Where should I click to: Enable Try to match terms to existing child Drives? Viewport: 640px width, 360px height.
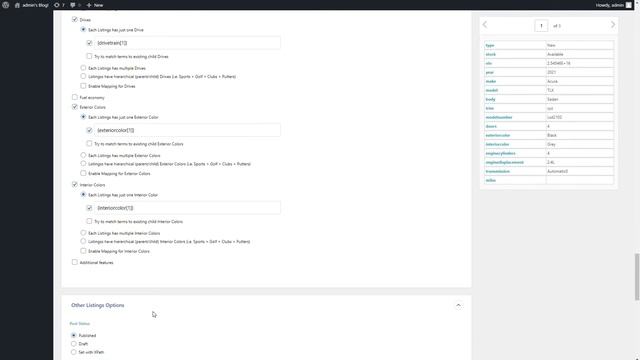pyautogui.click(x=89, y=56)
